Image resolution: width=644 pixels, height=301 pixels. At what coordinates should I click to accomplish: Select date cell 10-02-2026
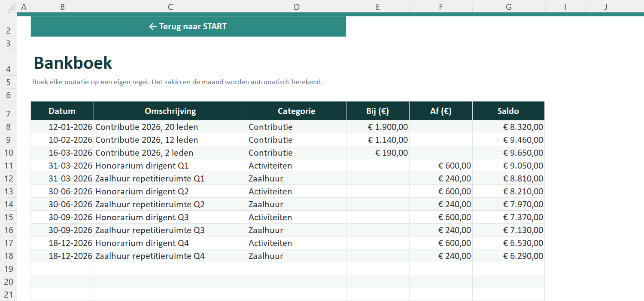62,140
